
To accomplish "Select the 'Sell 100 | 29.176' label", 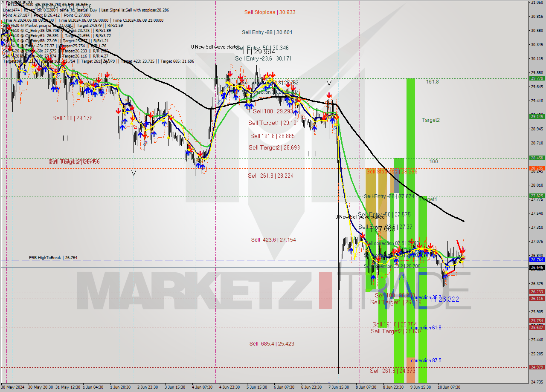I will (73, 118).
